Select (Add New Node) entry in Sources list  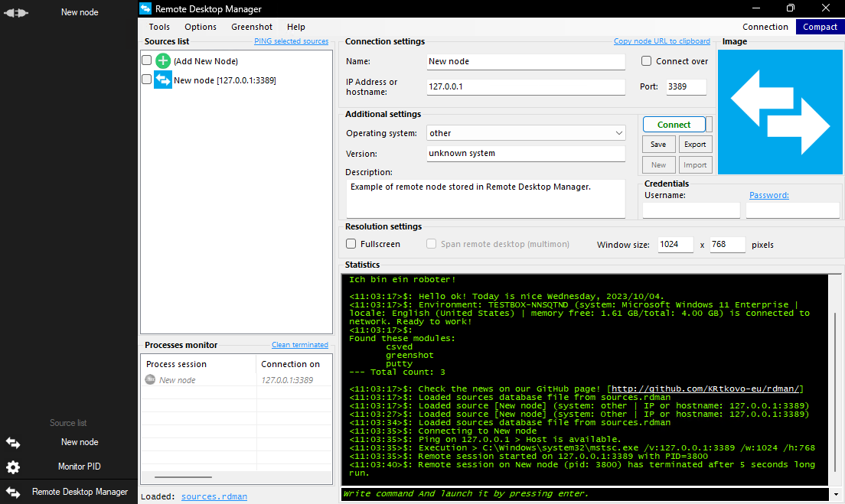(x=206, y=61)
